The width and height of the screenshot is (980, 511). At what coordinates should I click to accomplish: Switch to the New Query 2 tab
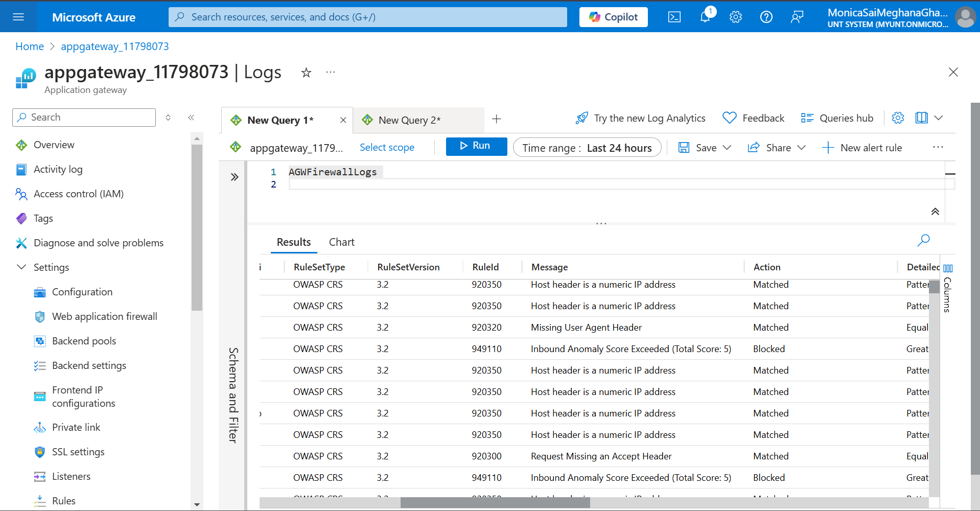[409, 120]
